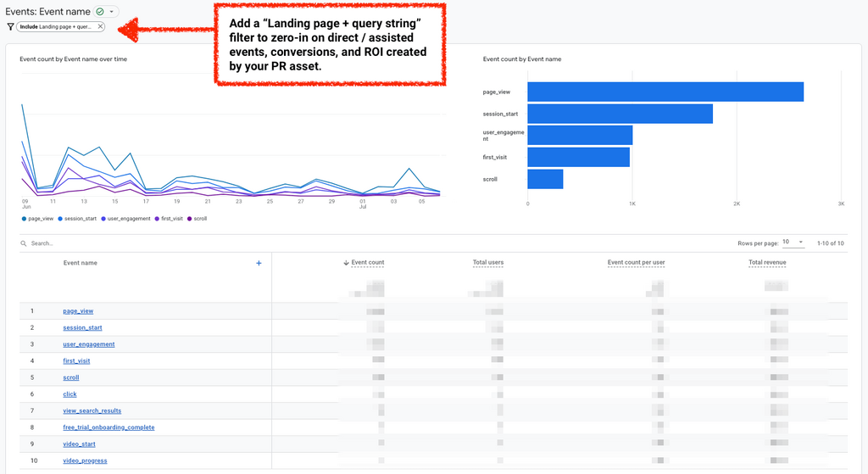Toggle page_view series in chart legend
Screen dimensions: 868x474
click(38, 219)
